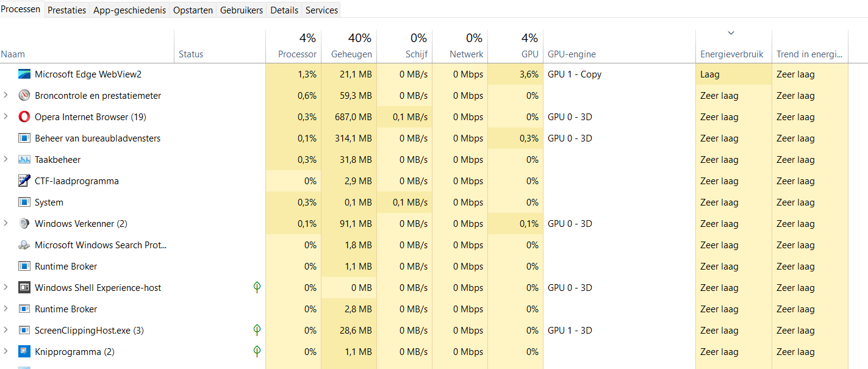Click the 91,1 MB memory cell
This screenshot has height=369, width=868.
(x=349, y=224)
